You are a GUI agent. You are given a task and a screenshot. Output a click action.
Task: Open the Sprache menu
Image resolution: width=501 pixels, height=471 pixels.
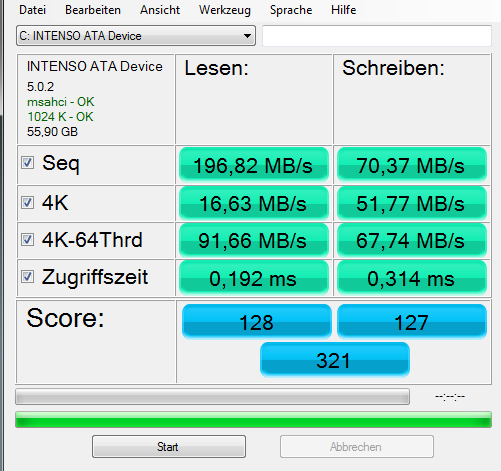click(x=291, y=10)
